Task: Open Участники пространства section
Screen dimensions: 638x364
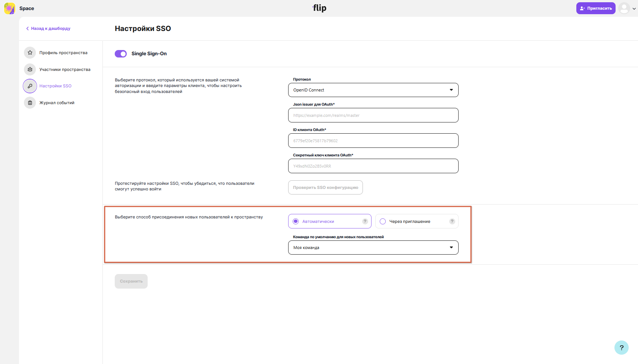Action: pyautogui.click(x=65, y=69)
